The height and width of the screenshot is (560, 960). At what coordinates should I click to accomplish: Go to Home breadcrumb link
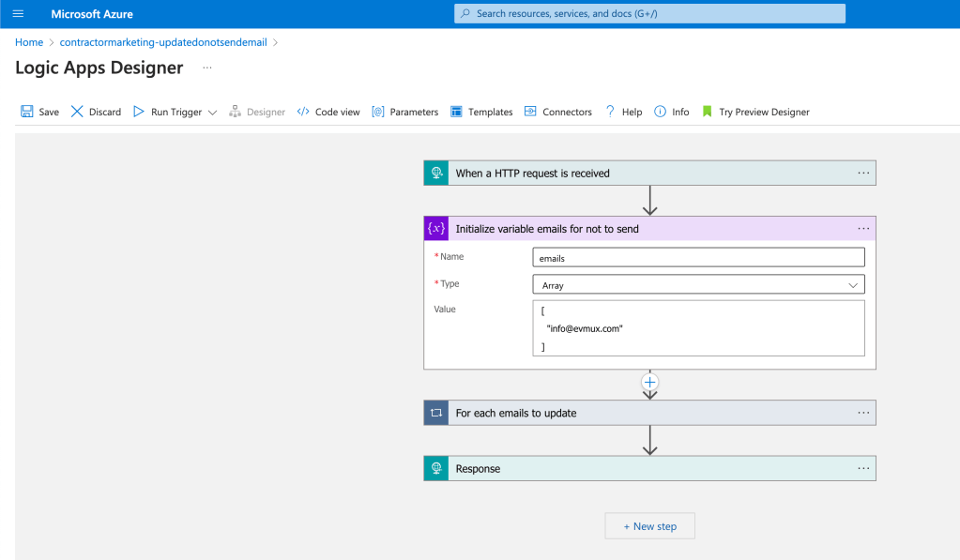pyautogui.click(x=29, y=42)
